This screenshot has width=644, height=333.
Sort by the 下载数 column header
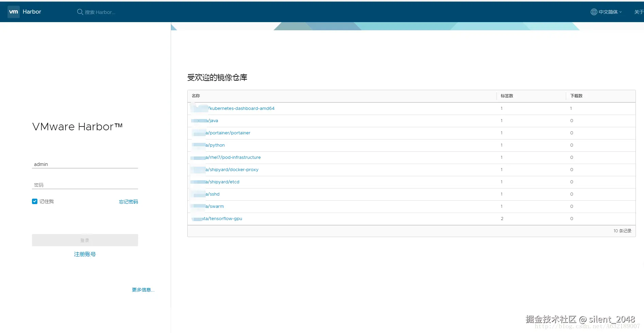click(576, 96)
